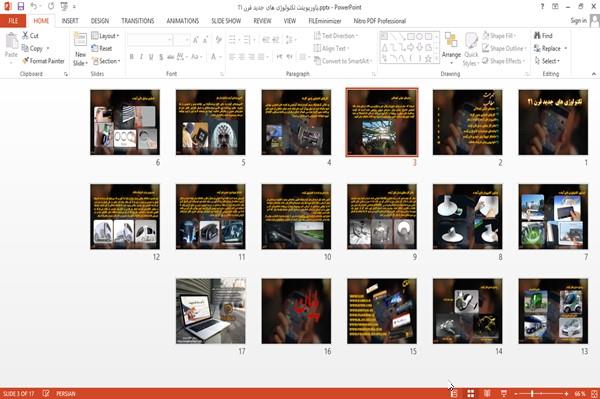Toggle Strikethrough formatting
The height and width of the screenshot is (399, 600).
[x=171, y=57]
